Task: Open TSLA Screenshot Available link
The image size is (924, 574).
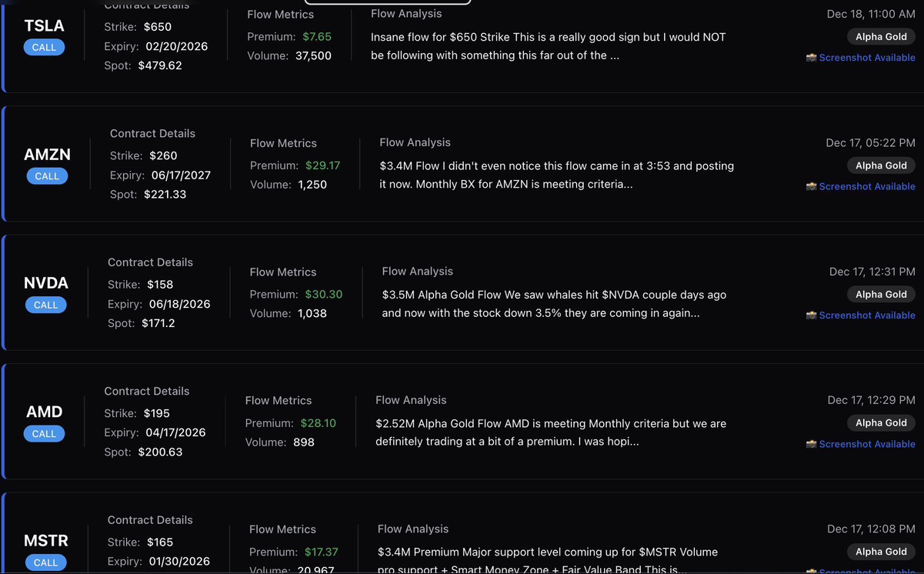Action: [866, 58]
